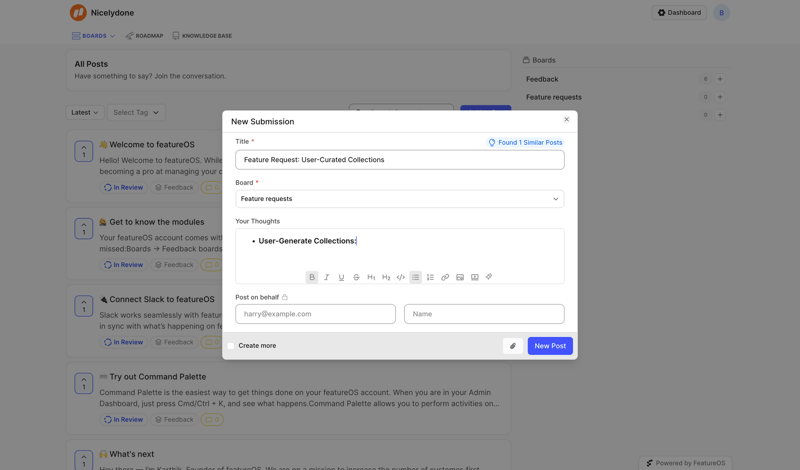Screen dimensions: 800x470
Task: Insert an image into the post
Action: 460,277
